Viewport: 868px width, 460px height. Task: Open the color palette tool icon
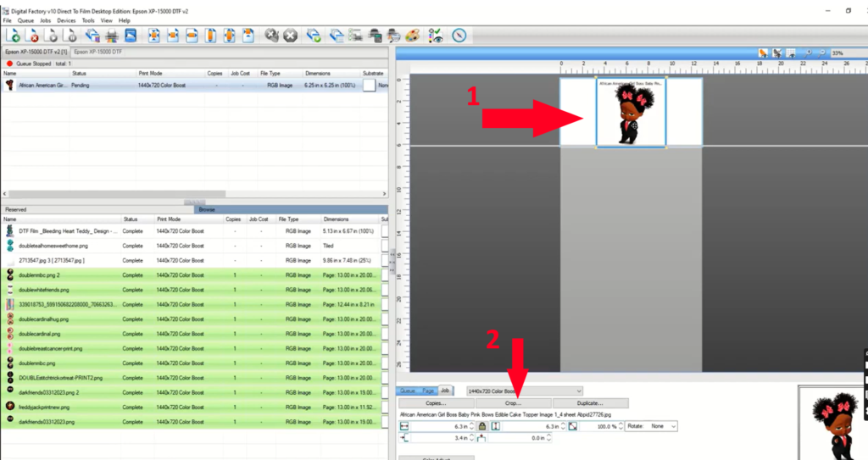(413, 36)
